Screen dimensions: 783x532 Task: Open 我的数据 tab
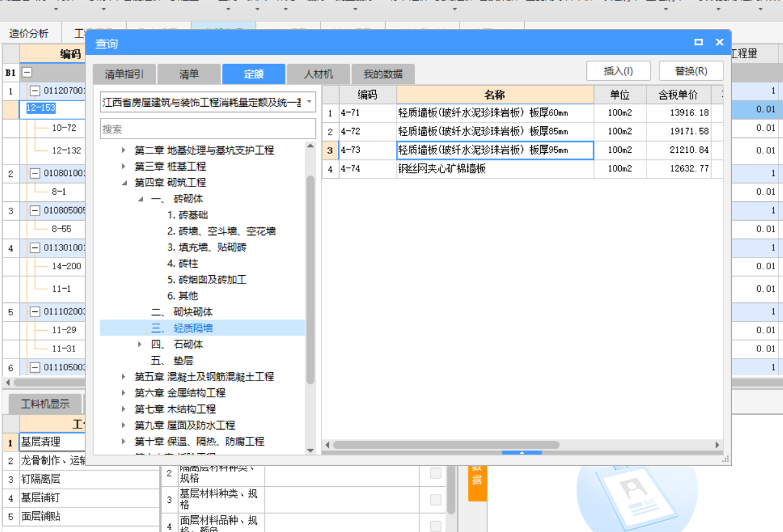click(x=383, y=74)
